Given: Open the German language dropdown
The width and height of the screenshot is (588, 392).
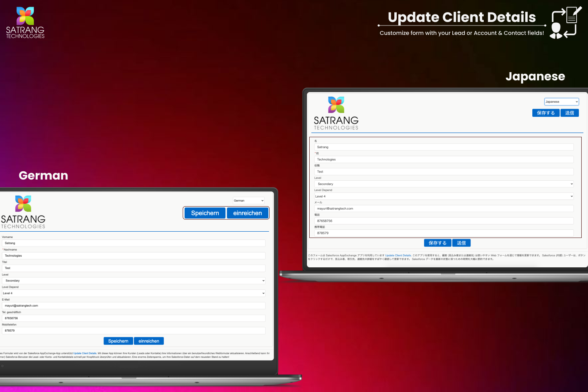Looking at the screenshot, I should click(249, 200).
